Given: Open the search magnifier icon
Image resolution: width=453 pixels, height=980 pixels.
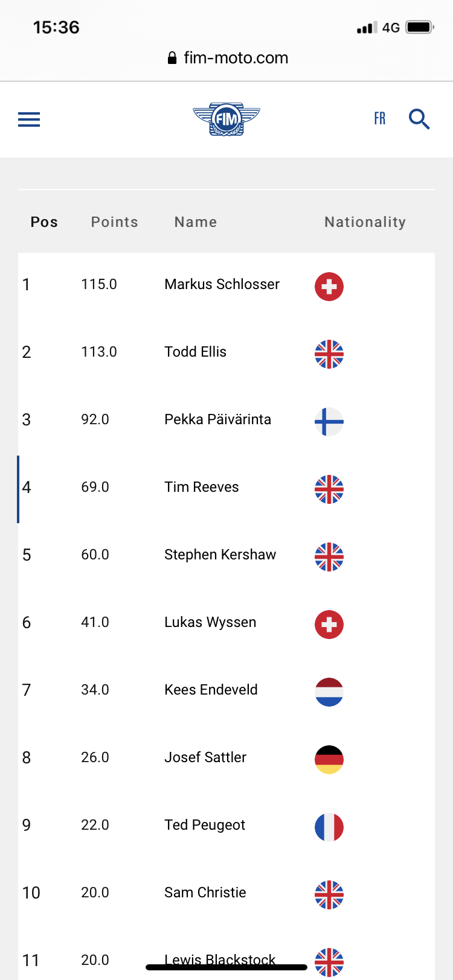Looking at the screenshot, I should click(x=419, y=119).
